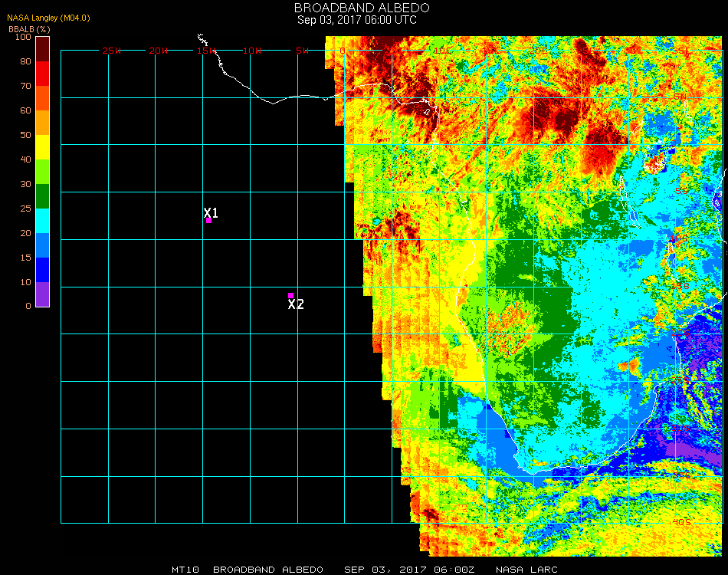Image resolution: width=728 pixels, height=575 pixels.
Task: Pick the orange-red 60-70 legend swatch
Action: coord(43,98)
